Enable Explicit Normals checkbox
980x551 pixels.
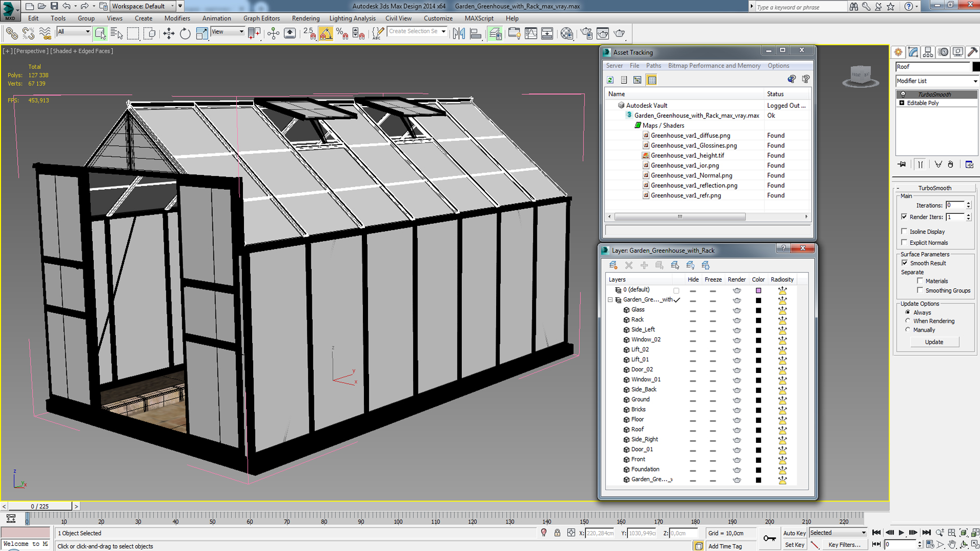[x=904, y=243]
